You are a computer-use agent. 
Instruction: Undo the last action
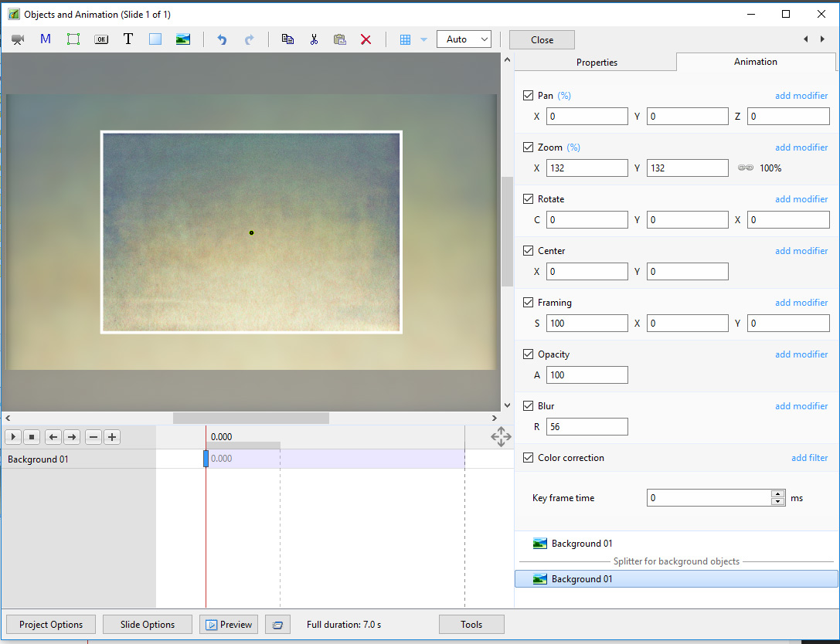click(222, 39)
